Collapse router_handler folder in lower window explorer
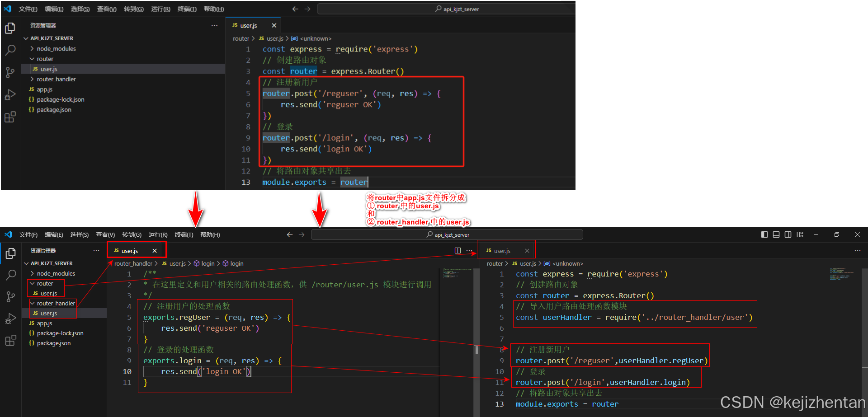Screen dimensions: 868x417 point(32,303)
